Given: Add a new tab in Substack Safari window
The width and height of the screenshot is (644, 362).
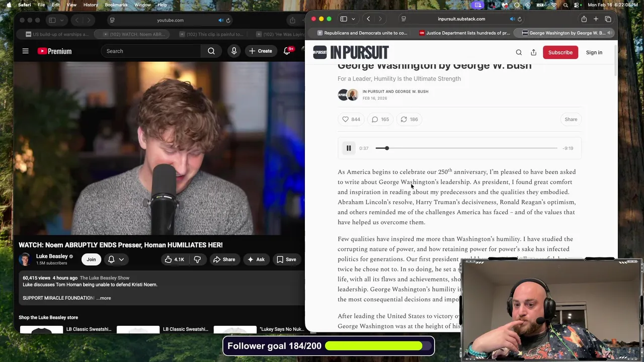Looking at the screenshot, I should pyautogui.click(x=596, y=19).
